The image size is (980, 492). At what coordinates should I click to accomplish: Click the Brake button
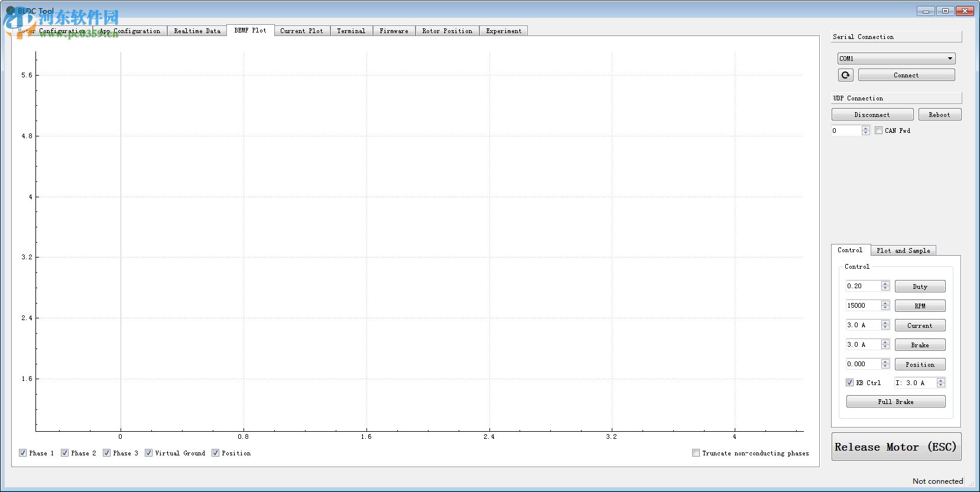click(920, 345)
